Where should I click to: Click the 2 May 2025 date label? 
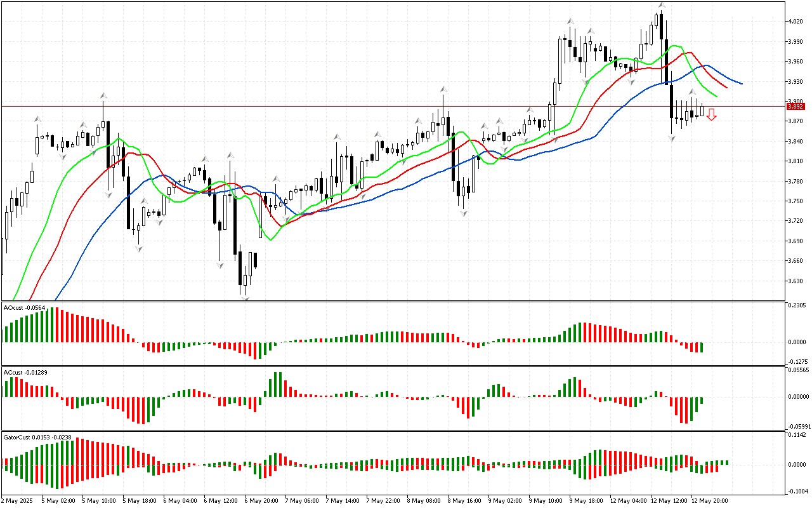point(18,500)
